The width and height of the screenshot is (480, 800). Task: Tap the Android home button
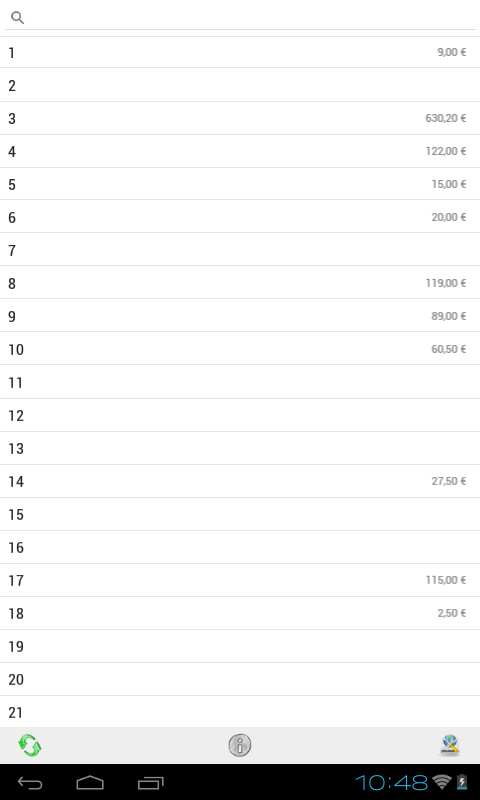[90, 783]
